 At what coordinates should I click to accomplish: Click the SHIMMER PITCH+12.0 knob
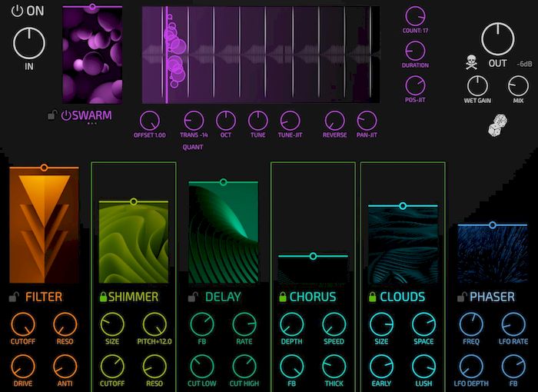point(154,324)
